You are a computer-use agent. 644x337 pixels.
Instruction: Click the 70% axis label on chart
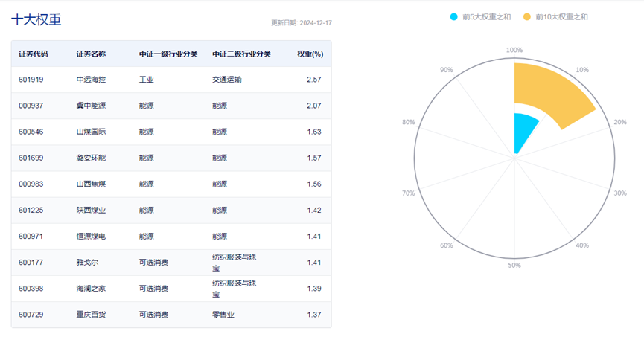coord(408,193)
